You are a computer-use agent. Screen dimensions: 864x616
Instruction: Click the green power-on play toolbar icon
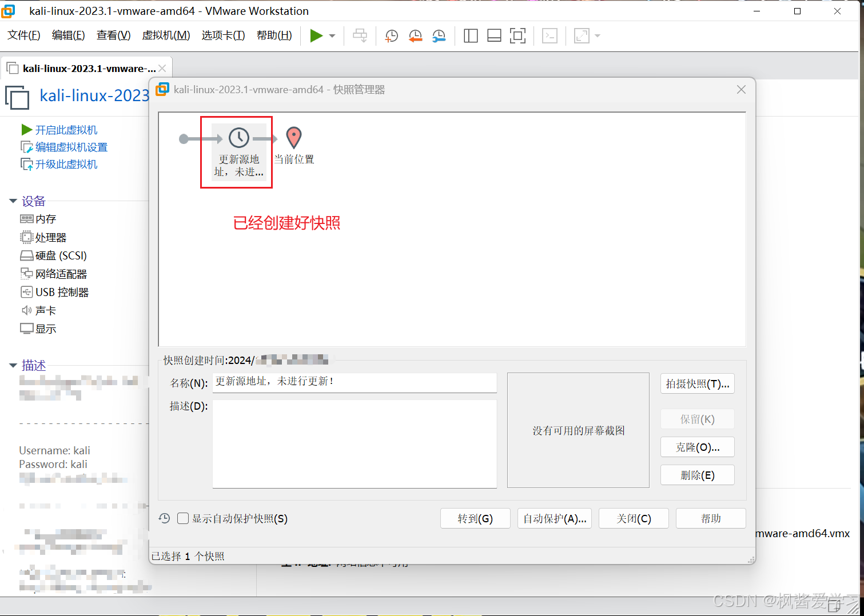(x=316, y=36)
